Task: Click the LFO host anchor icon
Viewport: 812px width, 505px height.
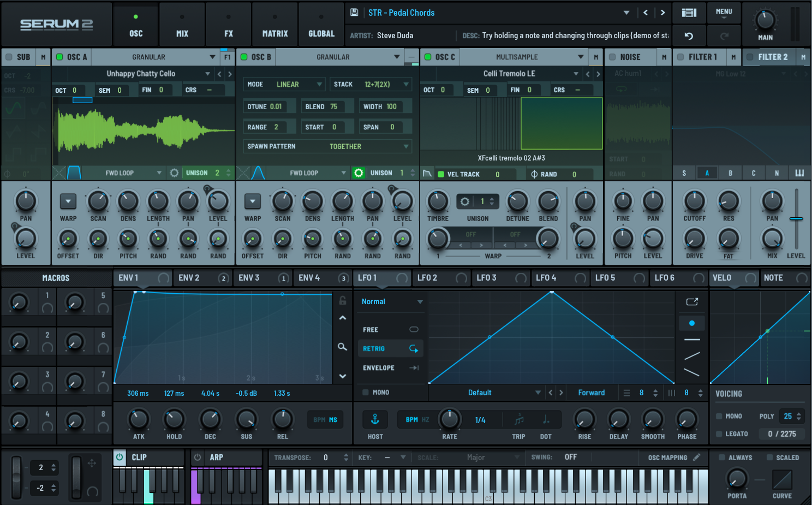Action: click(375, 419)
